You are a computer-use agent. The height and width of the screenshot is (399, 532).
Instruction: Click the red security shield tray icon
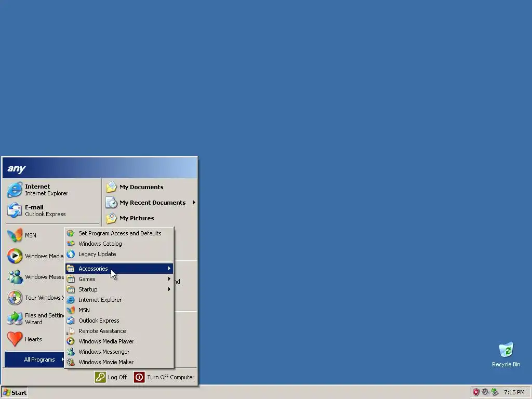point(476,392)
